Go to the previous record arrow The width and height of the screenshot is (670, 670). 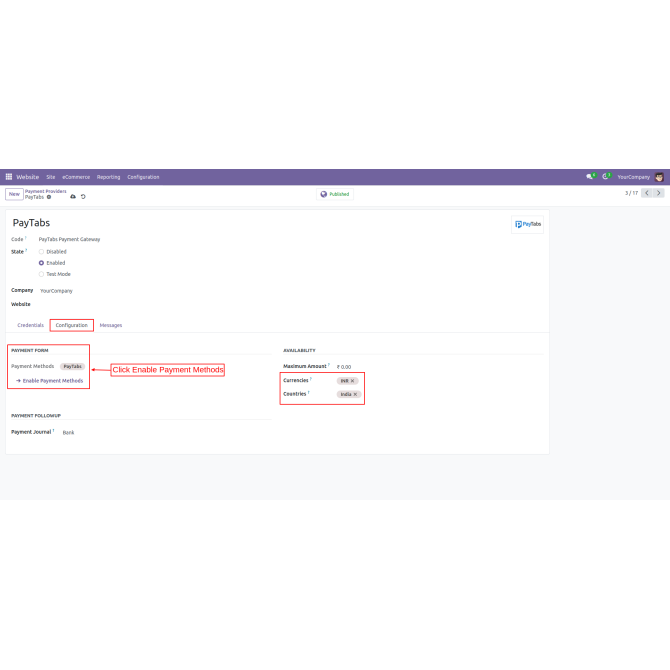coord(647,193)
